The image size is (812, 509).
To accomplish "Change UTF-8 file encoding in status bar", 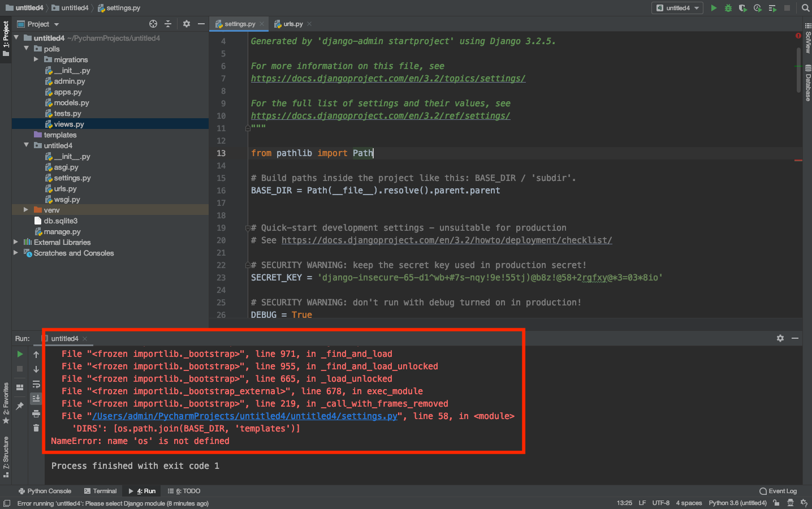I will 660,503.
